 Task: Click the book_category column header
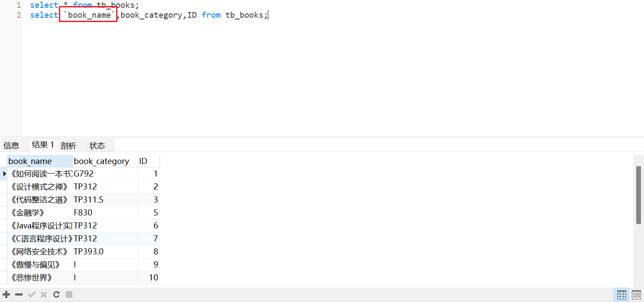[102, 161]
